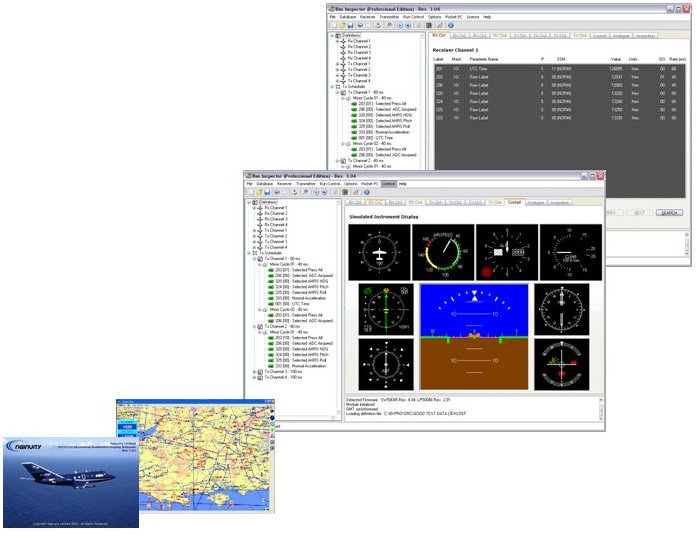Click the New file icon in rear Bus Inspector toolbar
697x535 pixels.
[333, 25]
